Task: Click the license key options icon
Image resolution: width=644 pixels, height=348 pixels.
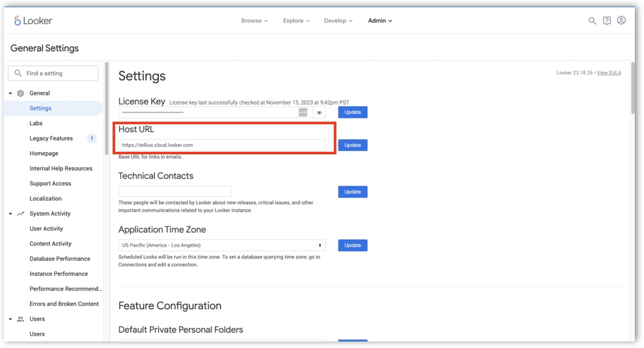Action: pyautogui.click(x=303, y=113)
